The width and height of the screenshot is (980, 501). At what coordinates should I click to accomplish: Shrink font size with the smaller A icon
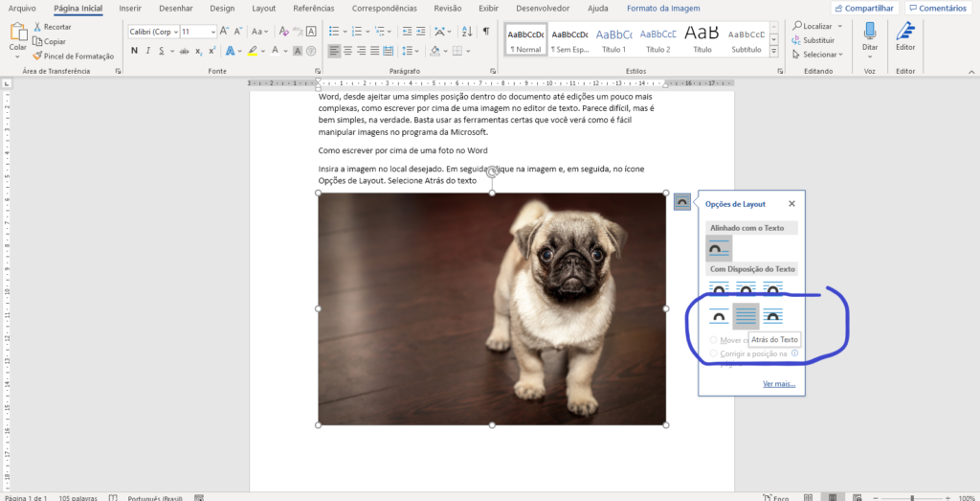[x=237, y=32]
